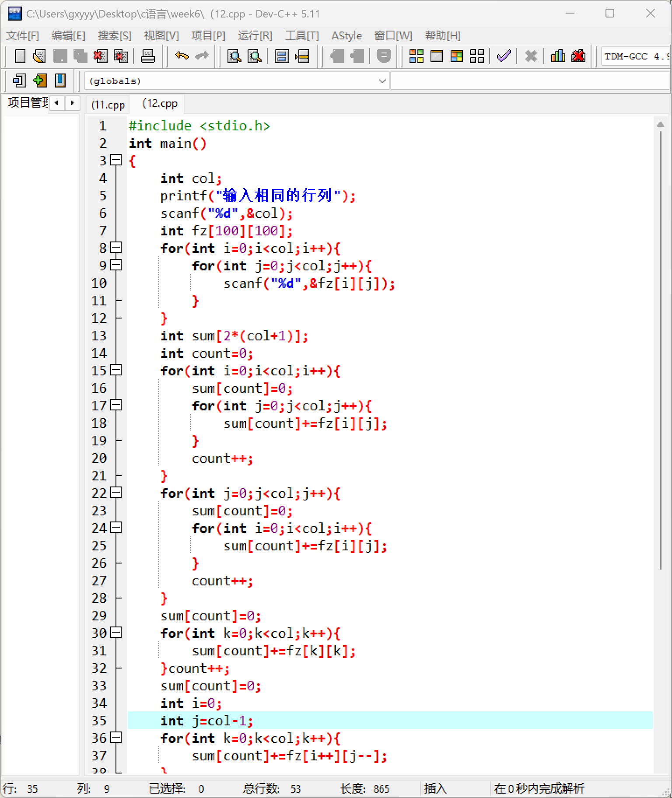Switch to the (11.cpp editor tab

click(108, 105)
